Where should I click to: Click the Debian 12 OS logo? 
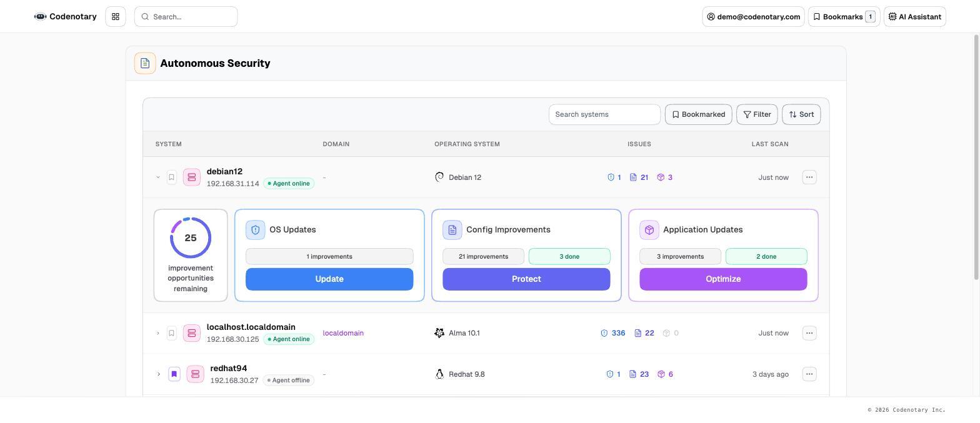439,177
